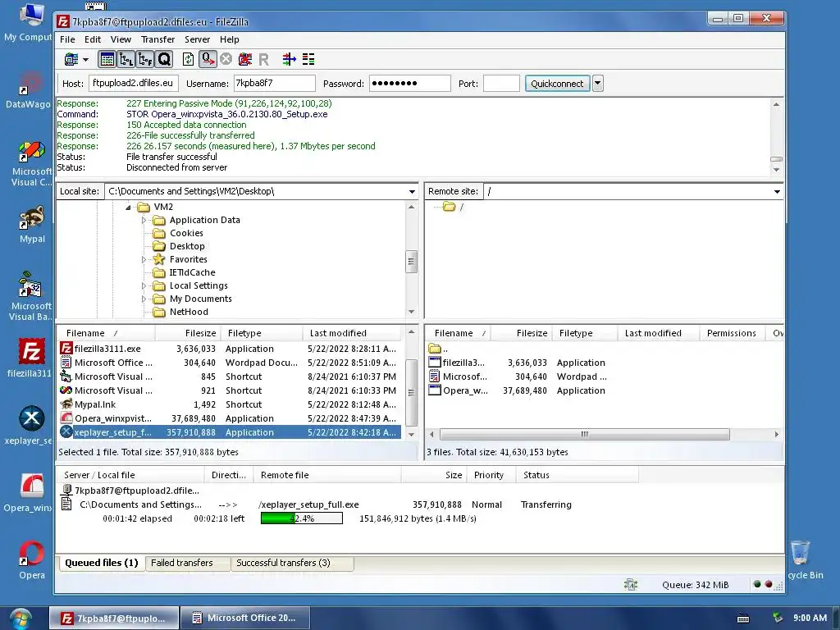
Task: Select the Desktop folder in tree
Action: click(187, 246)
